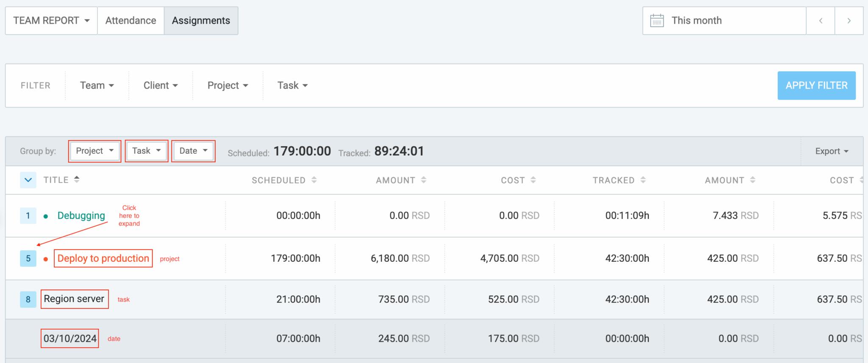Collapse Deploy to production number 5 badge

[x=28, y=258]
